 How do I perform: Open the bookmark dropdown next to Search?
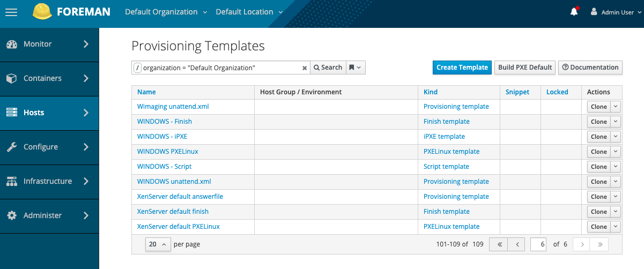[x=355, y=68]
